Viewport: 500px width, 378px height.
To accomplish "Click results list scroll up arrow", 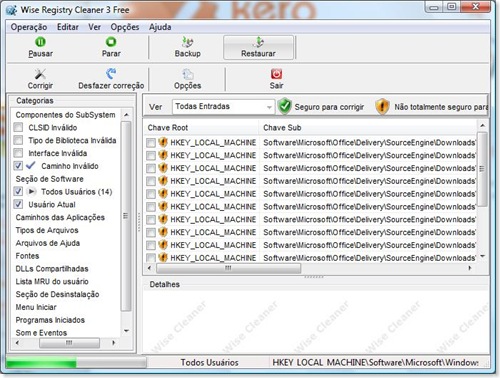I will (x=482, y=126).
